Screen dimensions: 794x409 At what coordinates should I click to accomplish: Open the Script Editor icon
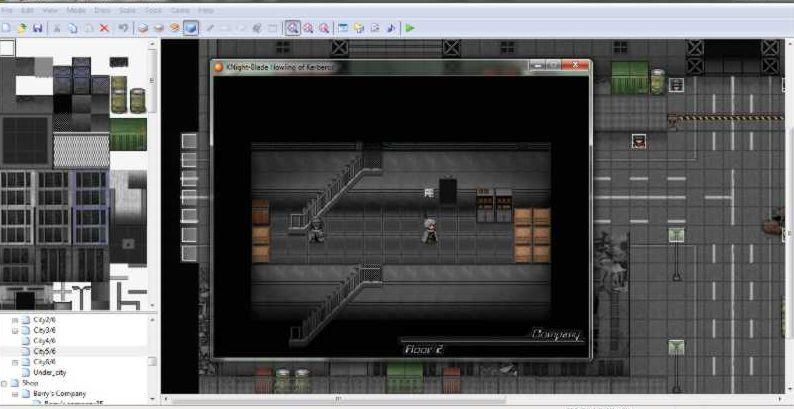coord(375,28)
